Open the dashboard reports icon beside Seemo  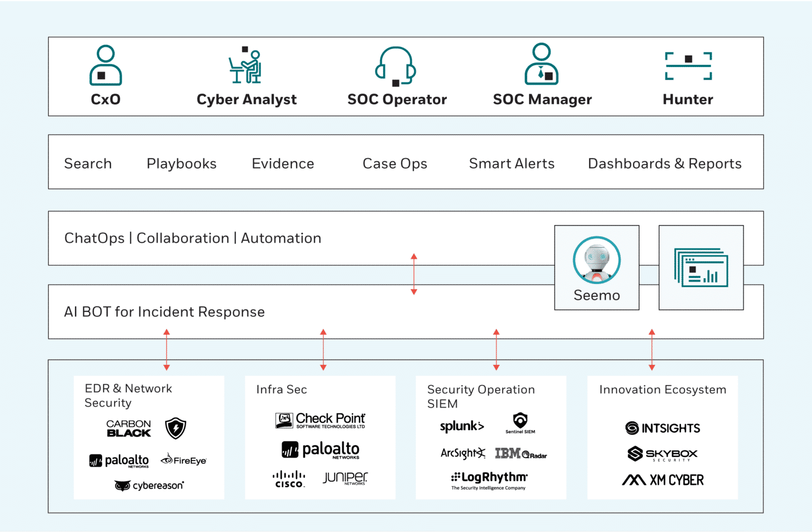(701, 268)
